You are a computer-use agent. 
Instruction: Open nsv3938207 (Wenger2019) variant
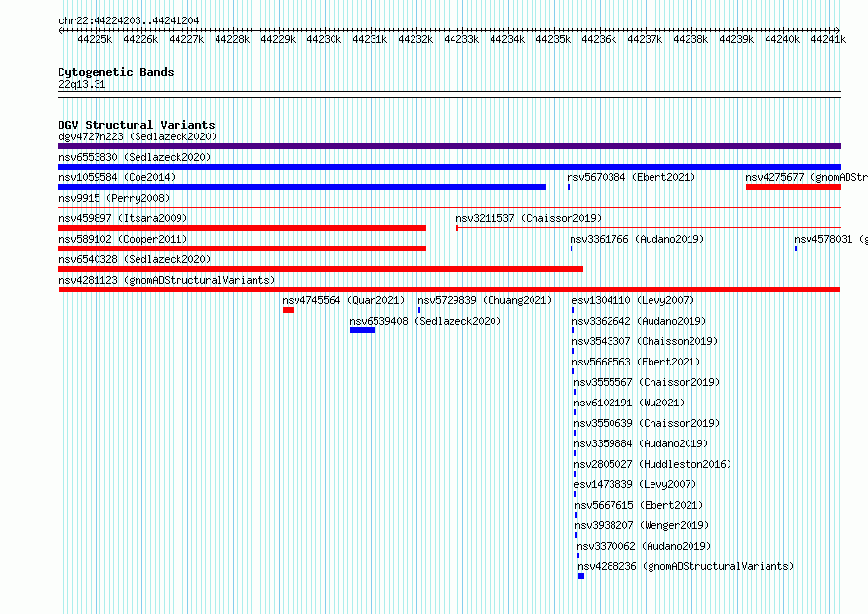pos(642,525)
